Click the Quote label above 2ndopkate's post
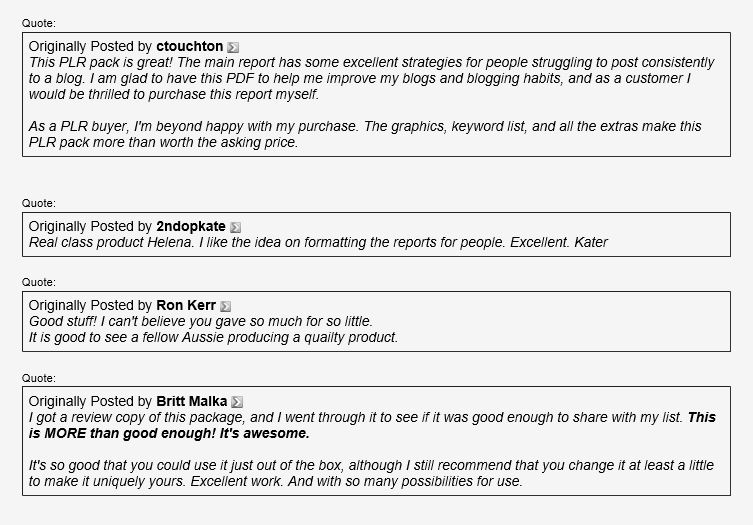The height and width of the screenshot is (525, 753). coord(38,203)
